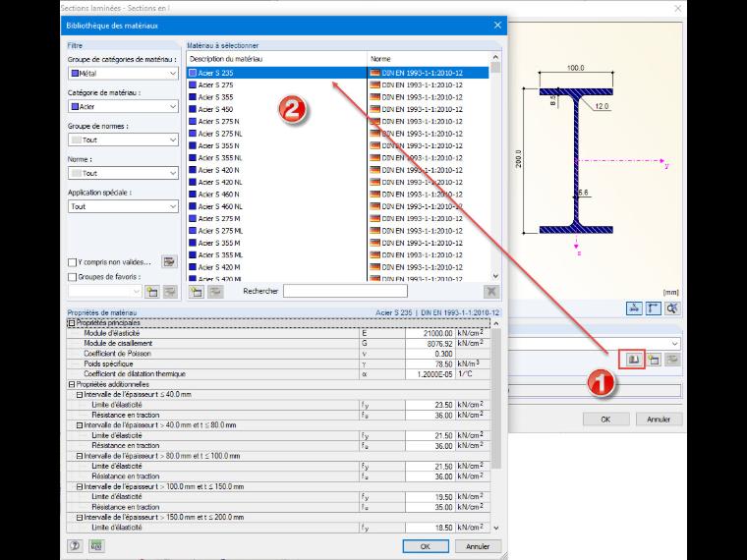This screenshot has width=747, height=560.
Task: Collapse Intervalle de l'épaisseur t ≤ 40.0 mm
Action: (80, 395)
